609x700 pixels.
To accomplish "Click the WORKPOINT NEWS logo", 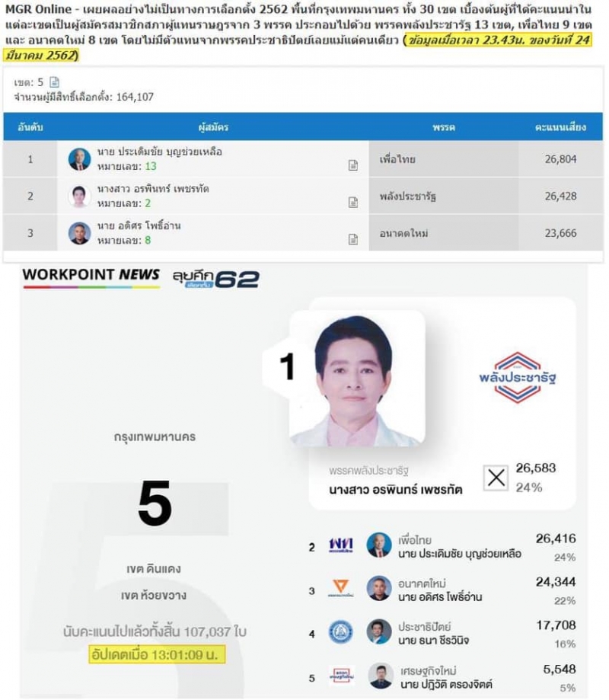I will tap(91, 277).
